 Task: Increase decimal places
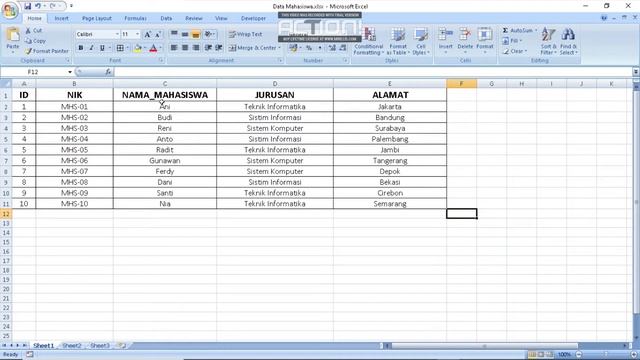coord(332,48)
